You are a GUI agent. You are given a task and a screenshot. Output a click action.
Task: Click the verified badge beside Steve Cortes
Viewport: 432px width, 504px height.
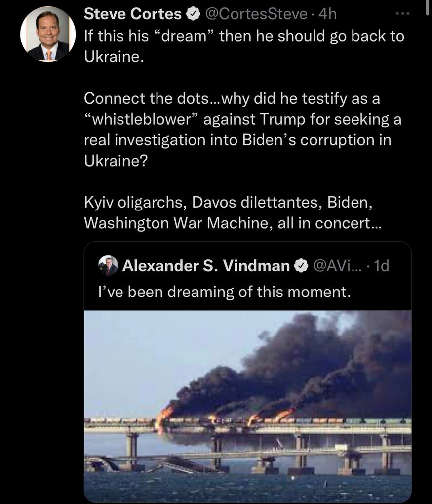(192, 15)
